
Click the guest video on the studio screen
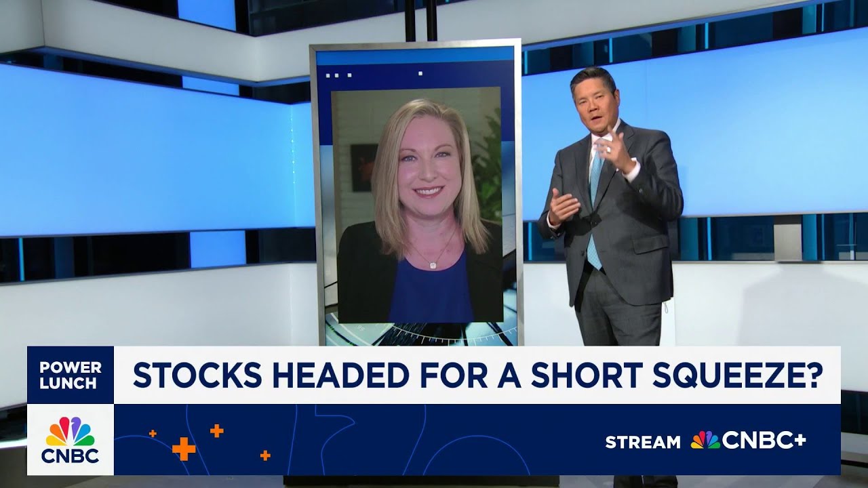pos(416,205)
